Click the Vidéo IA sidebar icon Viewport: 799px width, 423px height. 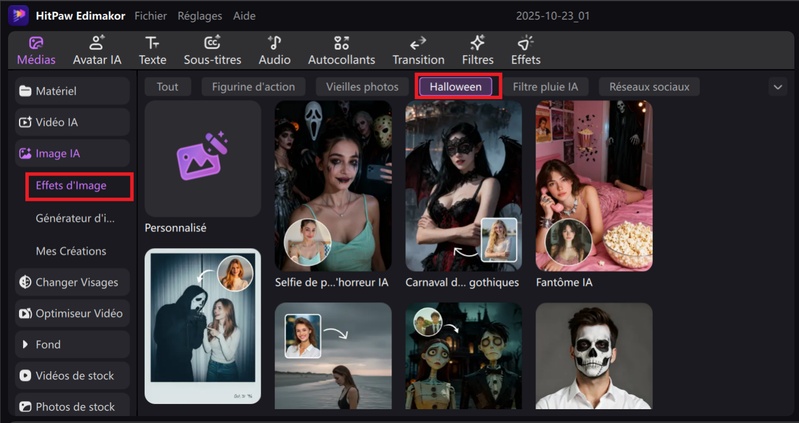click(25, 122)
